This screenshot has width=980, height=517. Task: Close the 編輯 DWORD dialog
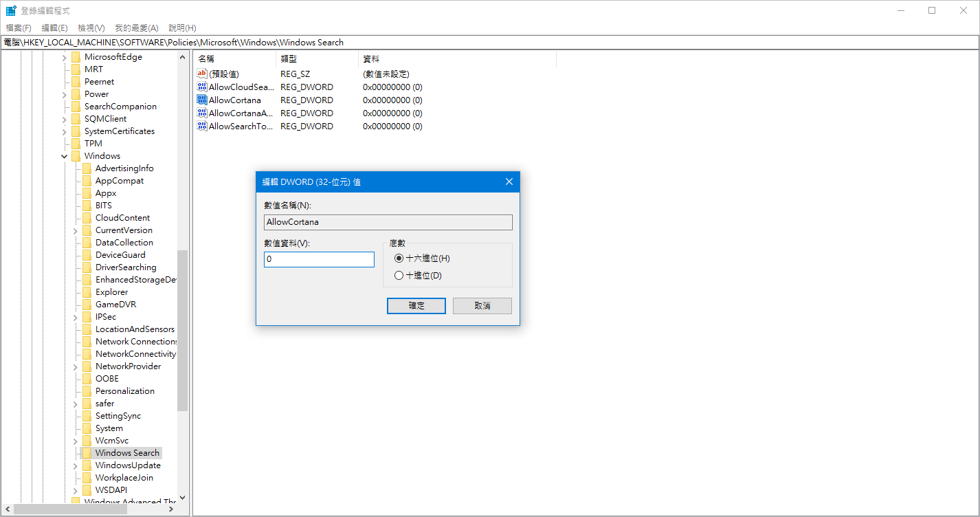pyautogui.click(x=509, y=181)
